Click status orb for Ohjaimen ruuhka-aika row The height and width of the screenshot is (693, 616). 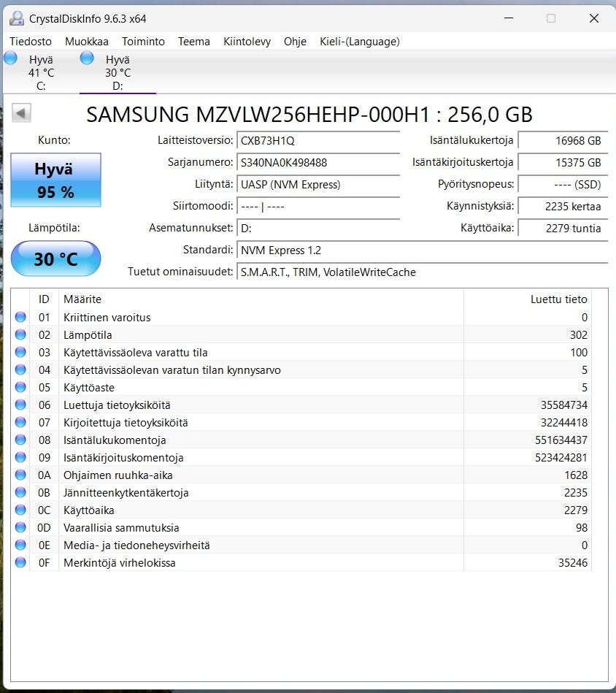pos(20,475)
